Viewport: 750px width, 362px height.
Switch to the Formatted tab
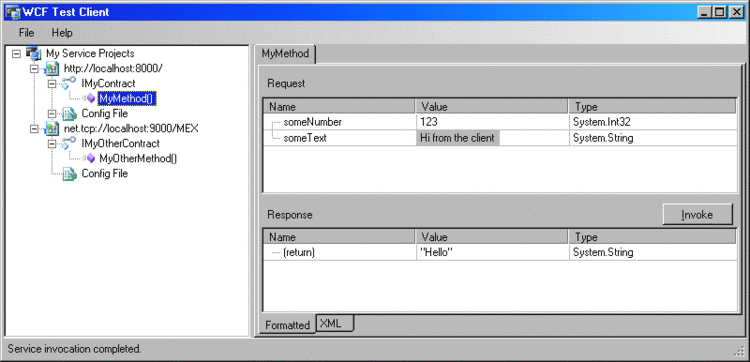click(x=287, y=325)
